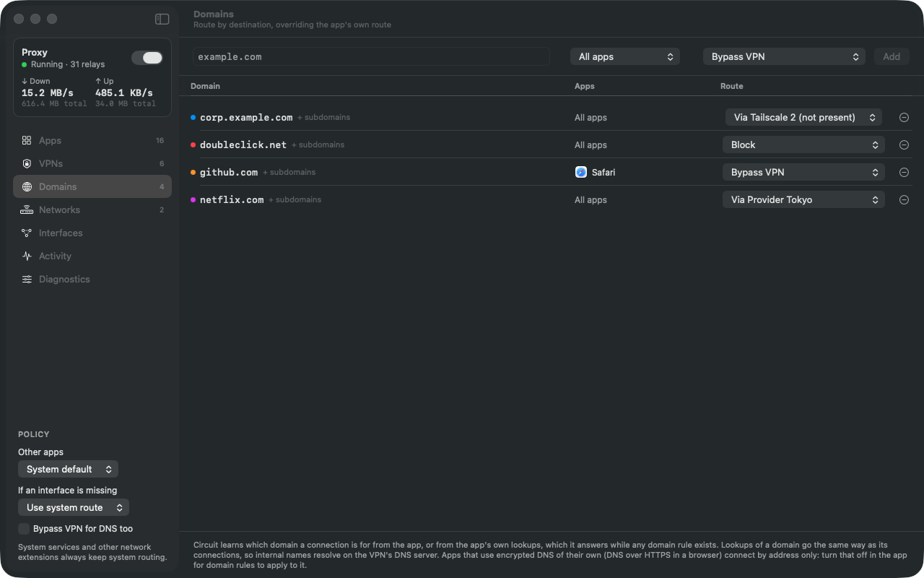Click the Activity waveform icon

(x=27, y=256)
